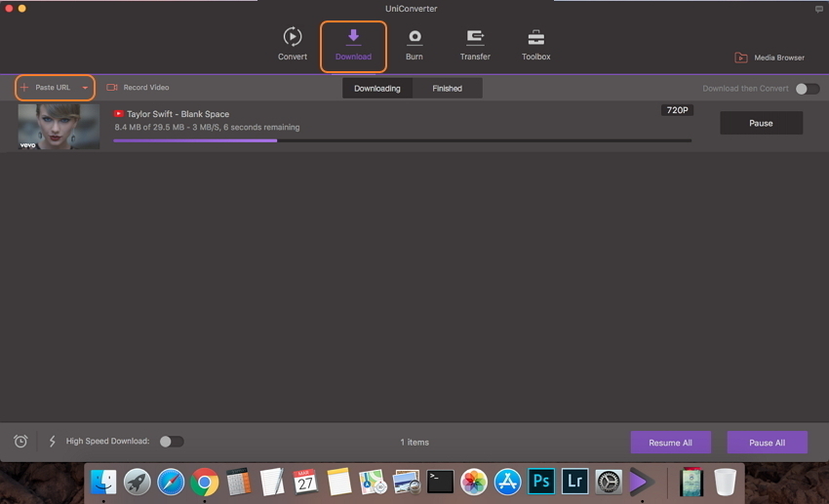Expand the Paste URL dropdown arrow
Screen dimensions: 829x504
[85, 88]
